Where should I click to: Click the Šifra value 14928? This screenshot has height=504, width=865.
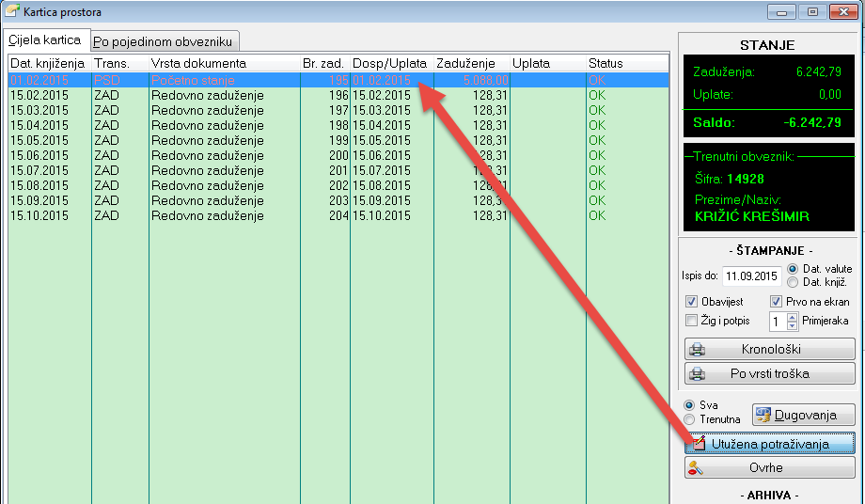point(746,179)
